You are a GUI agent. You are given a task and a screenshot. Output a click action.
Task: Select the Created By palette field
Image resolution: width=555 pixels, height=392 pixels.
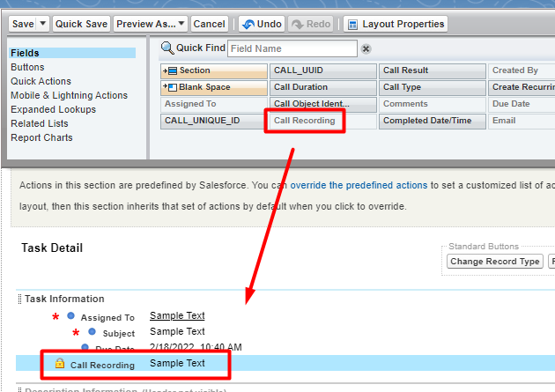[x=522, y=70]
